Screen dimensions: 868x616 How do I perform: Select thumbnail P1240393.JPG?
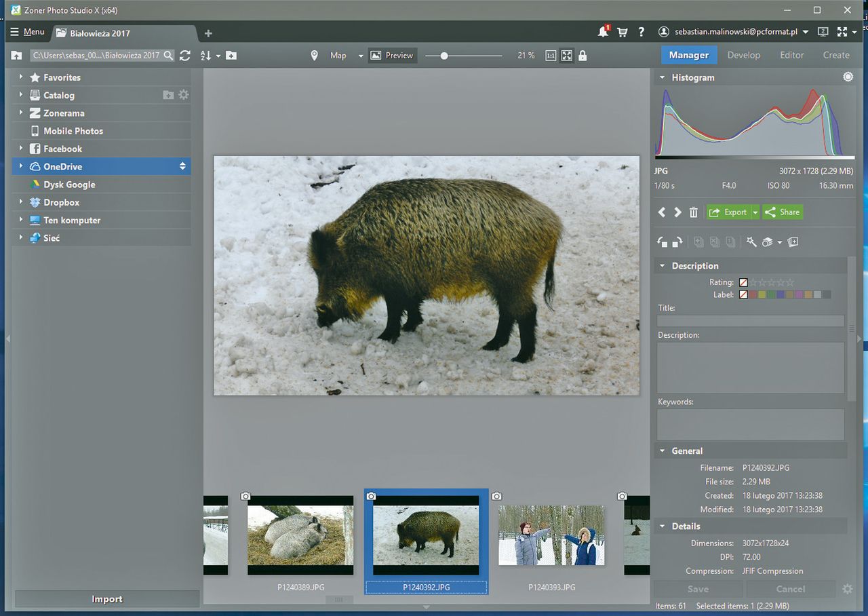(x=551, y=535)
